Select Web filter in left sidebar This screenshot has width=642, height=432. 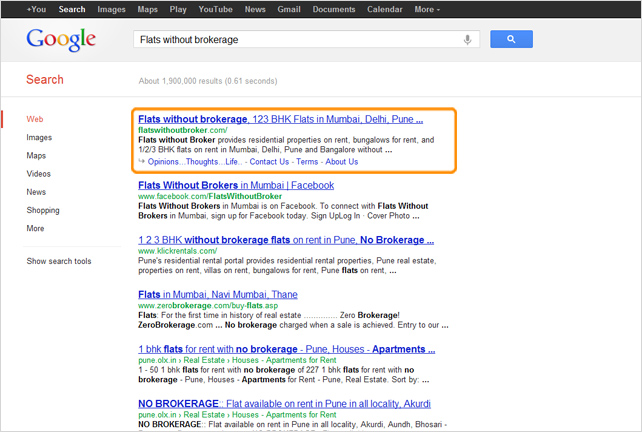35,119
